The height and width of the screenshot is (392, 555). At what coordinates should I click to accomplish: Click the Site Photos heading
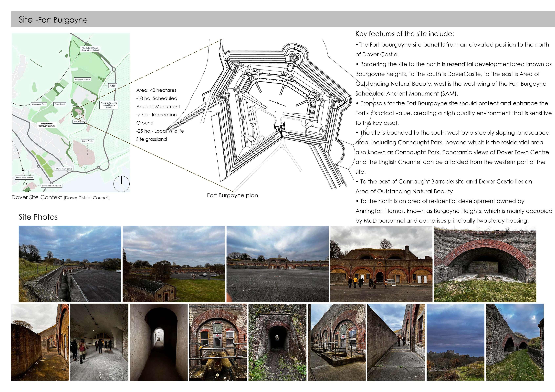coord(38,217)
